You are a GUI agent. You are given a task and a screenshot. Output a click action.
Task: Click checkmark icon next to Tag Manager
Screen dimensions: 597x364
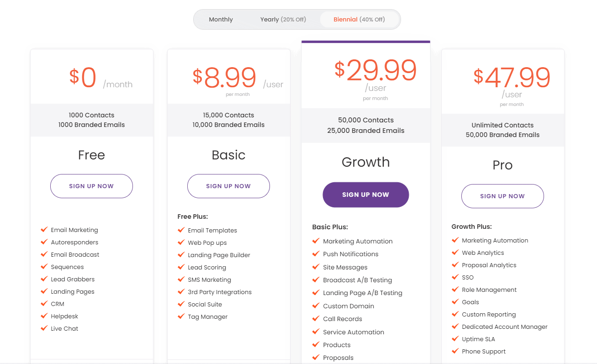[181, 316]
